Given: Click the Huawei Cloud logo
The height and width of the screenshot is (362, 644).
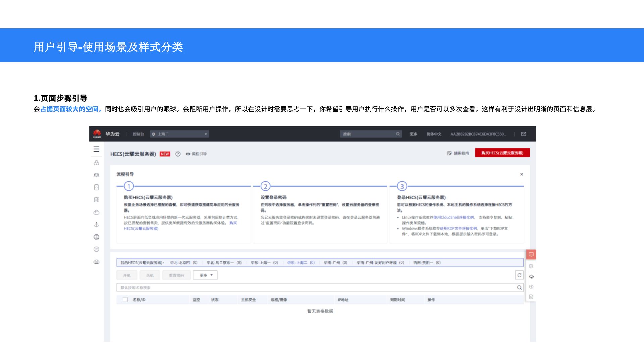Looking at the screenshot, I should [x=97, y=134].
